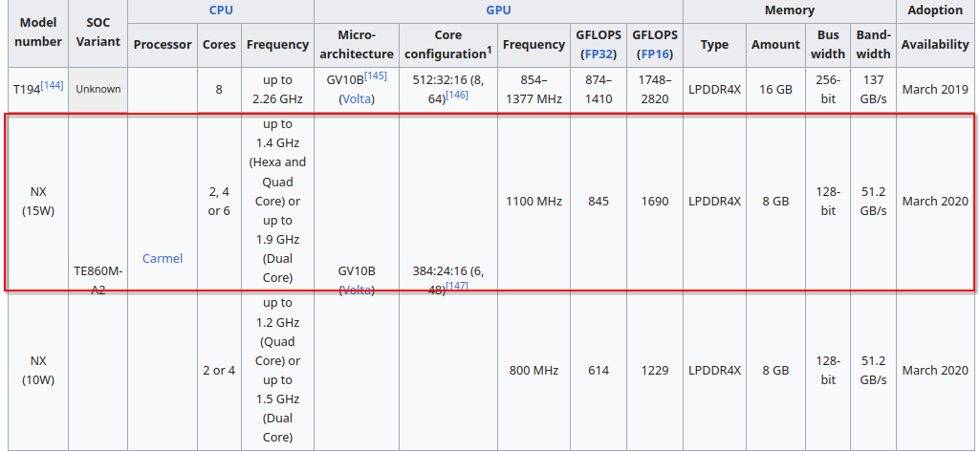The height and width of the screenshot is (452, 980).
Task: Select the 'Model number' column header
Action: coord(38,33)
